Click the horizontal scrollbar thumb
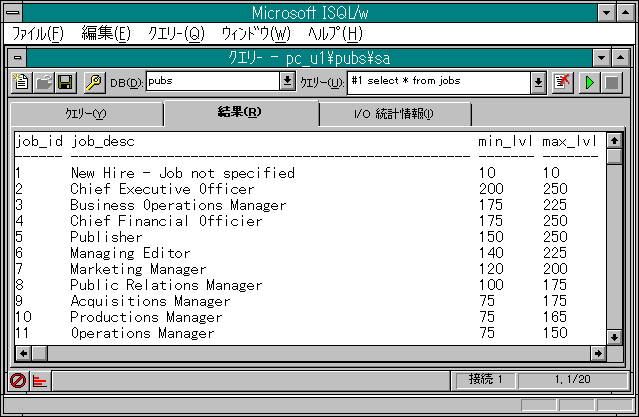The height and width of the screenshot is (417, 639). (40, 353)
